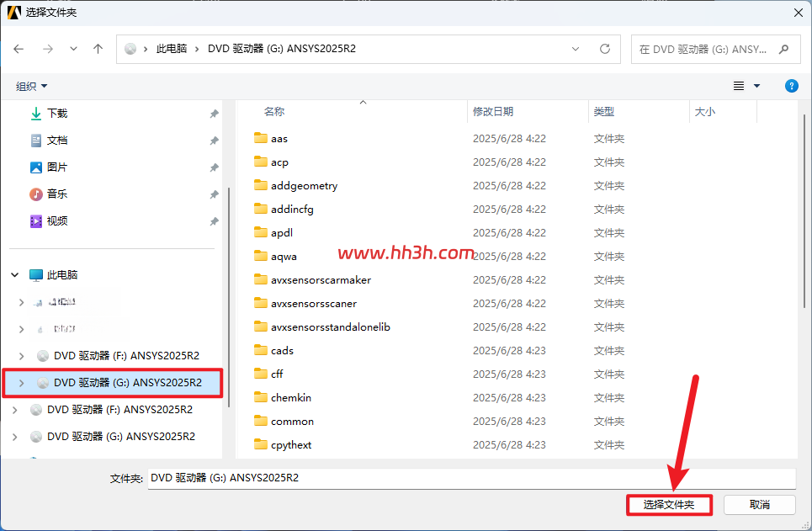Open the blue help icon

(x=791, y=86)
